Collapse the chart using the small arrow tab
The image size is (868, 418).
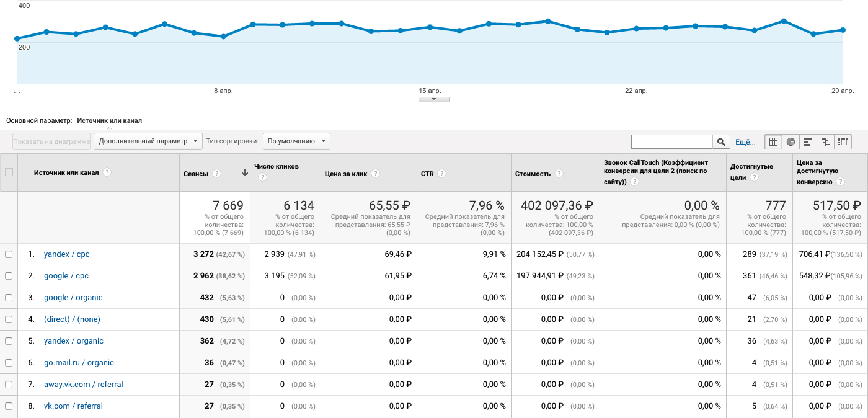point(434,99)
